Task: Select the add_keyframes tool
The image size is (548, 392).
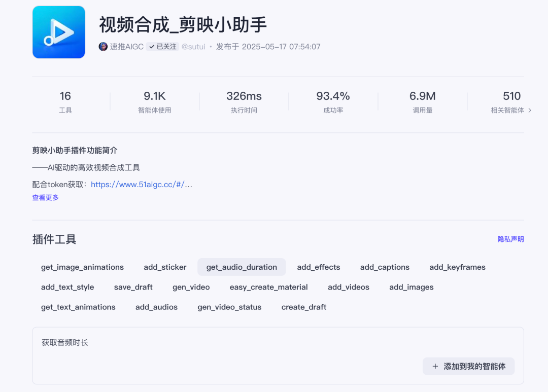Action: coord(458,267)
